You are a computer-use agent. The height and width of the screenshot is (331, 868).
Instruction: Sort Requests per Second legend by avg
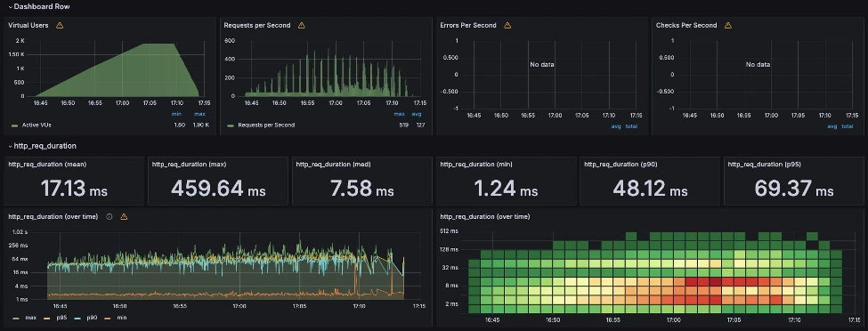pyautogui.click(x=417, y=114)
